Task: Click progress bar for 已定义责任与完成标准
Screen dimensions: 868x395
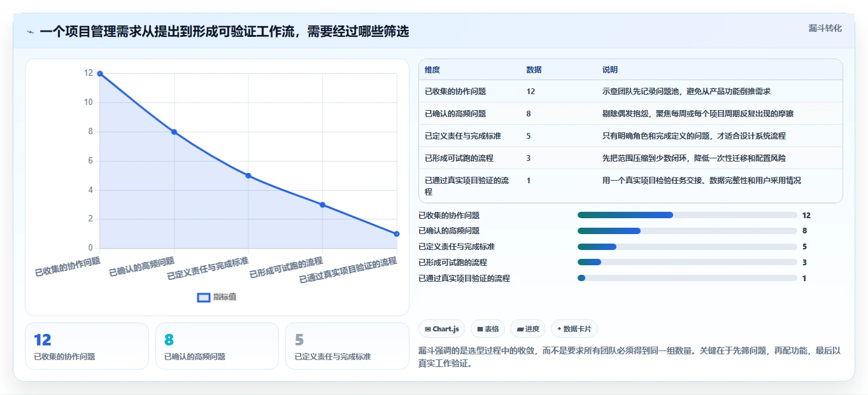Action: click(x=687, y=247)
